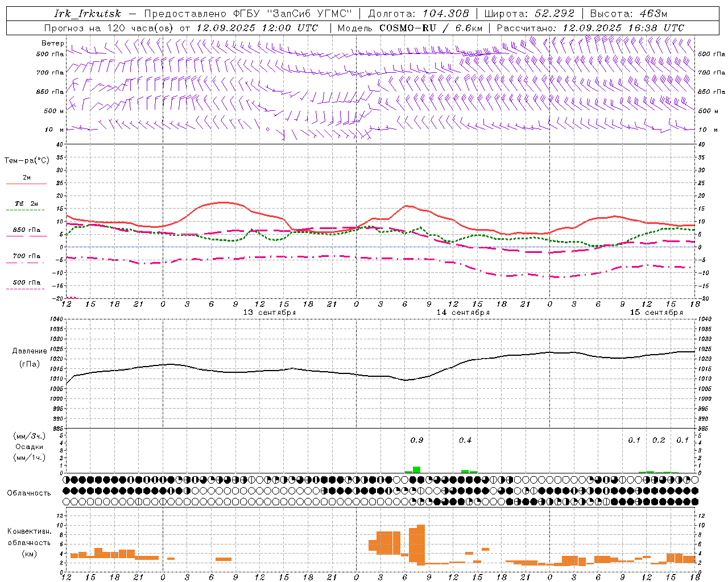Click the Конвективн. облачность label

[x=30, y=537]
